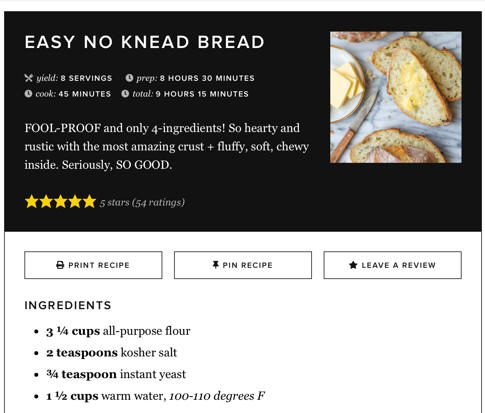
Task: Select the third yellow rating star
Action: tap(61, 202)
